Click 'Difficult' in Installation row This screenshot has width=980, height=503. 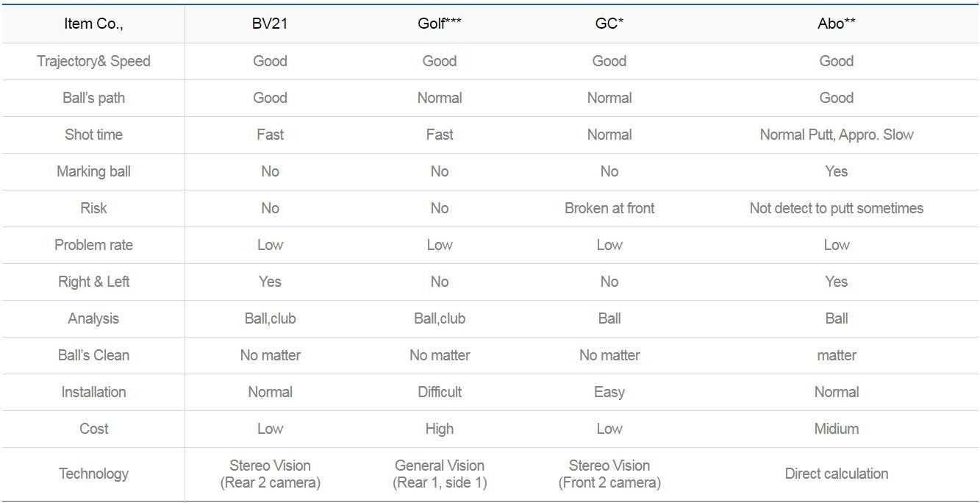439,392
